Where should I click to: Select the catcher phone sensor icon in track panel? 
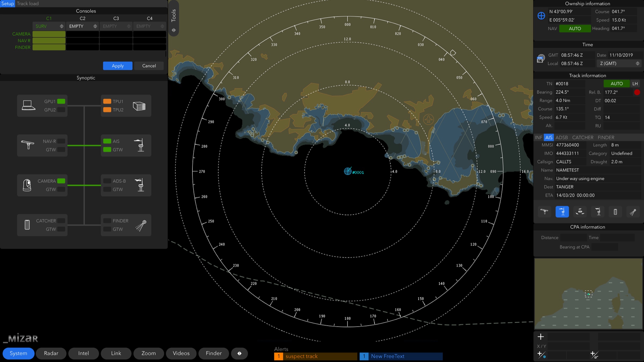(x=615, y=212)
